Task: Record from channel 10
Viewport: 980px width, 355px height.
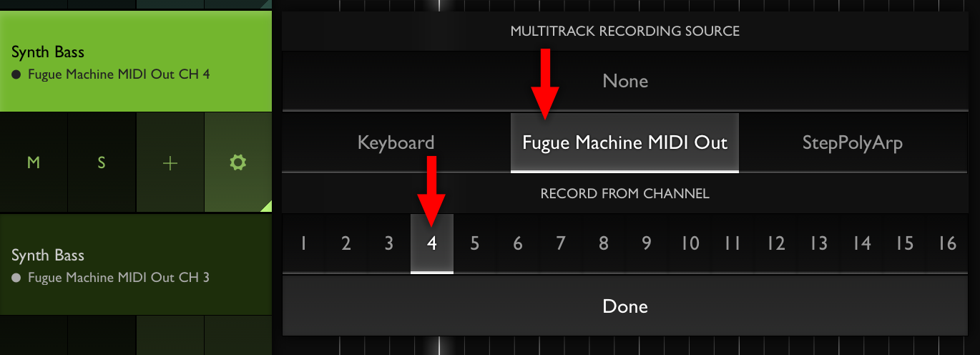Action: (690, 243)
